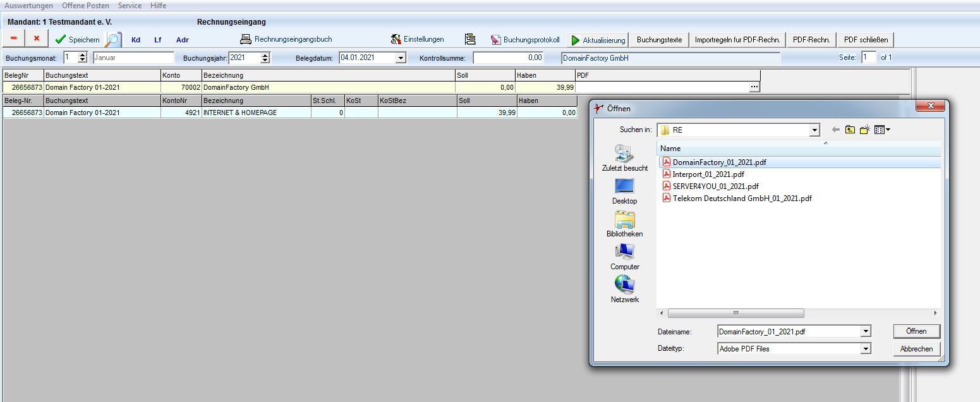Click the INTERNET & HOMEPAGE cell
980x402 pixels.
tap(257, 113)
